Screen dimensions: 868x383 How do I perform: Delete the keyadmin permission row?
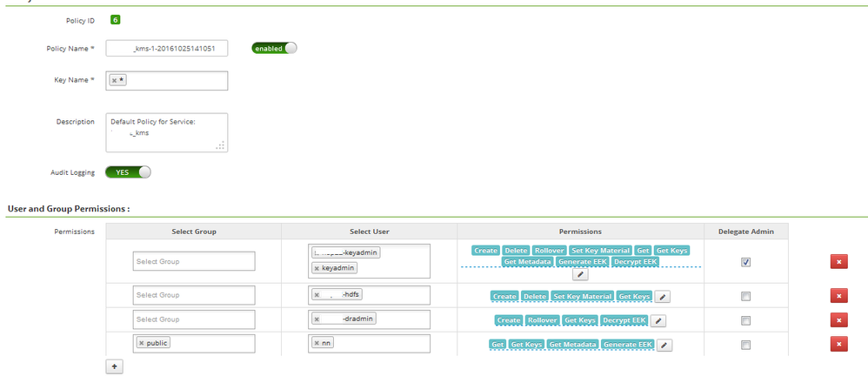pyautogui.click(x=838, y=262)
